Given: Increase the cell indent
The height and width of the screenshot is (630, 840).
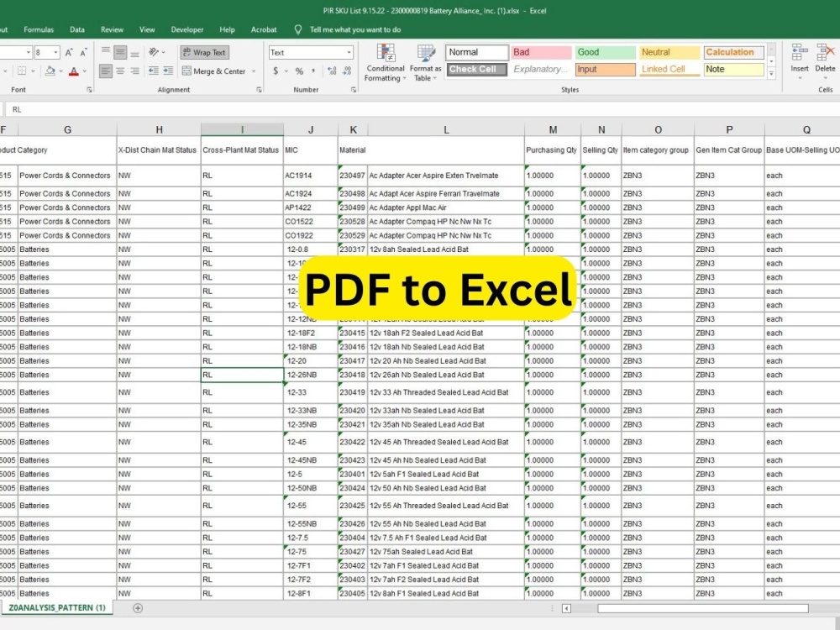Looking at the screenshot, I should click(168, 71).
